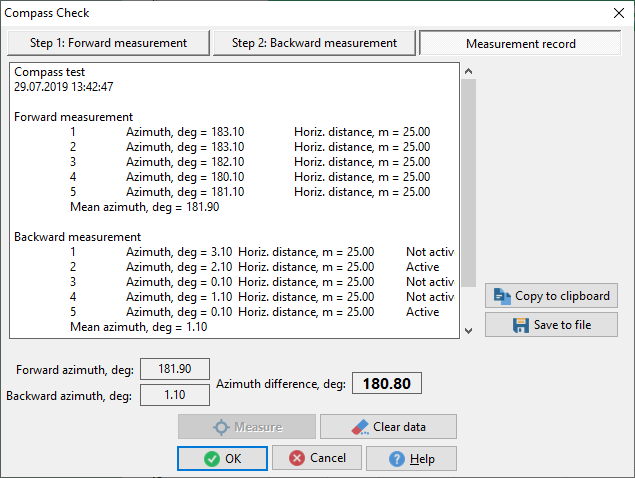The width and height of the screenshot is (635, 478).
Task: Cancel the compass check dialog
Action: tap(317, 458)
